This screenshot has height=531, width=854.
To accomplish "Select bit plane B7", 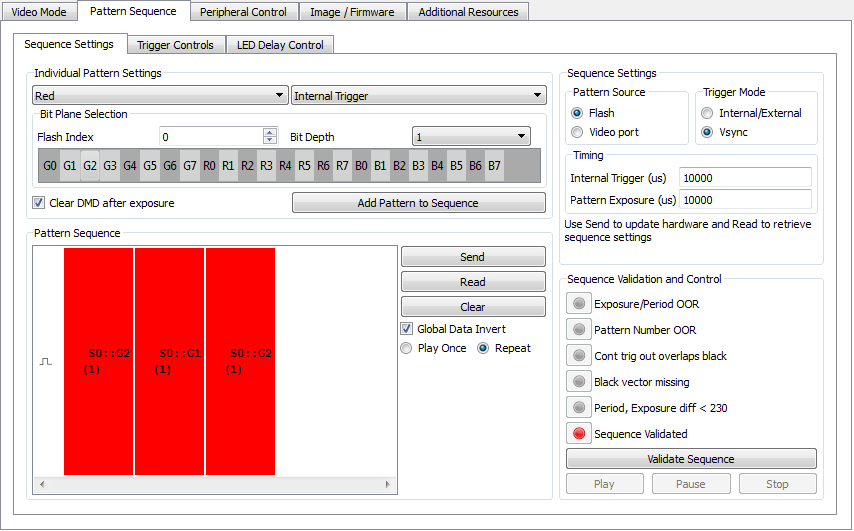I will pos(494,166).
